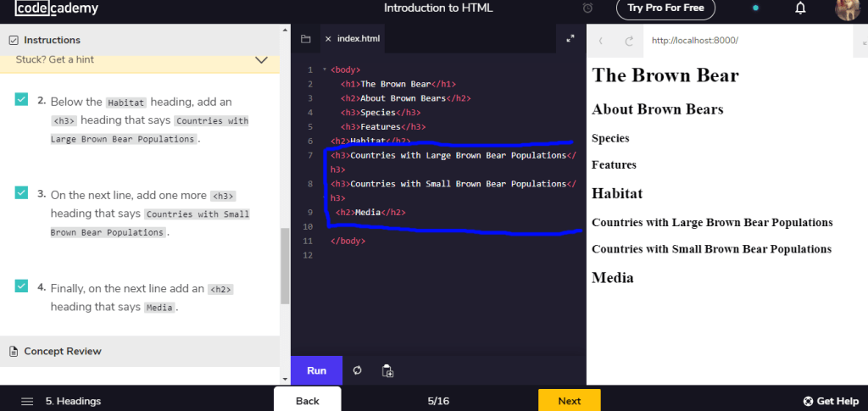Screen dimensions: 868x411
Task: Expand the code editor to fullscreen
Action: click(570, 39)
